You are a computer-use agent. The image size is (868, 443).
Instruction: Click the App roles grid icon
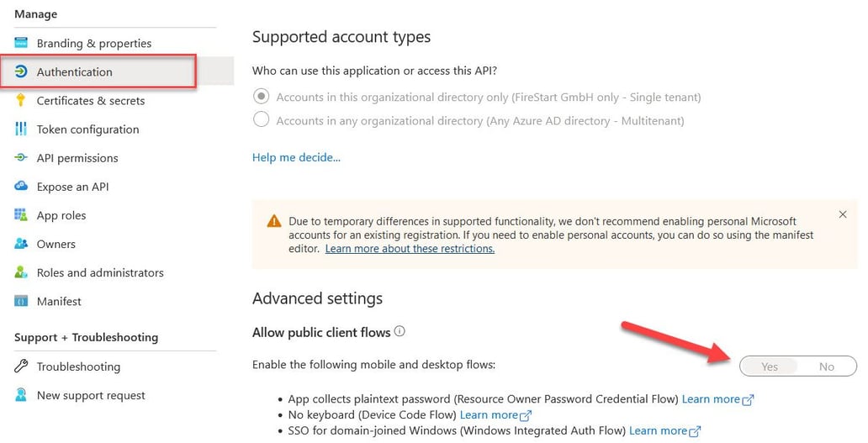pos(21,215)
